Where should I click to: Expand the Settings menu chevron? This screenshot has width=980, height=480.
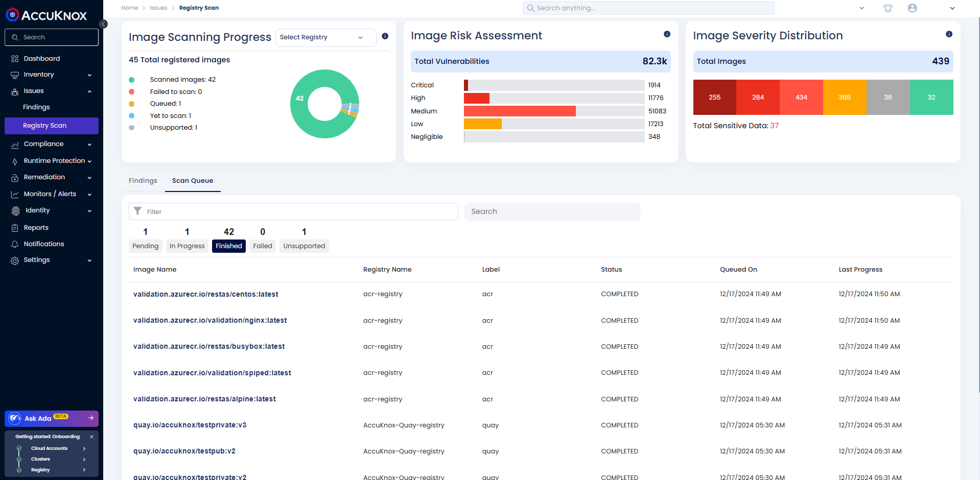click(89, 260)
